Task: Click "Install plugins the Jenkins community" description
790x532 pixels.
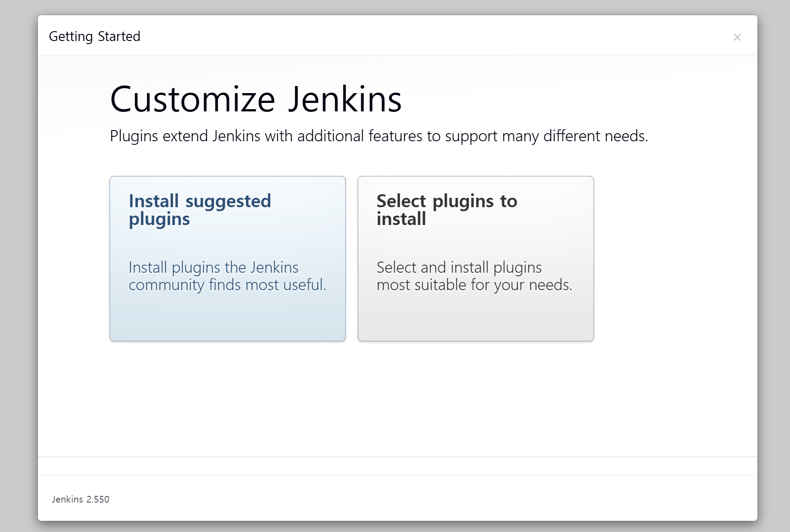Action: [x=213, y=267]
